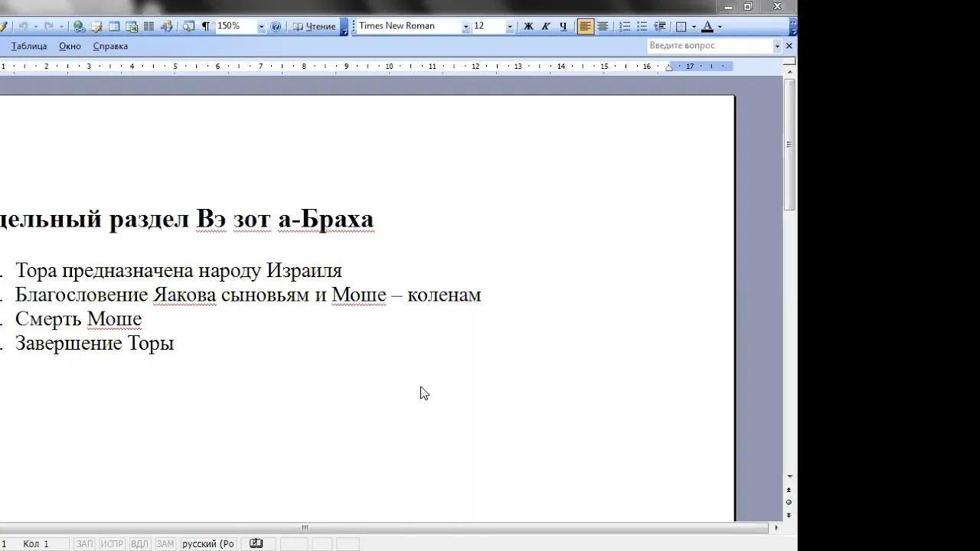Open the formatting toolbar options chevron
Image resolution: width=980 pixels, height=551 pixels.
coord(793,27)
